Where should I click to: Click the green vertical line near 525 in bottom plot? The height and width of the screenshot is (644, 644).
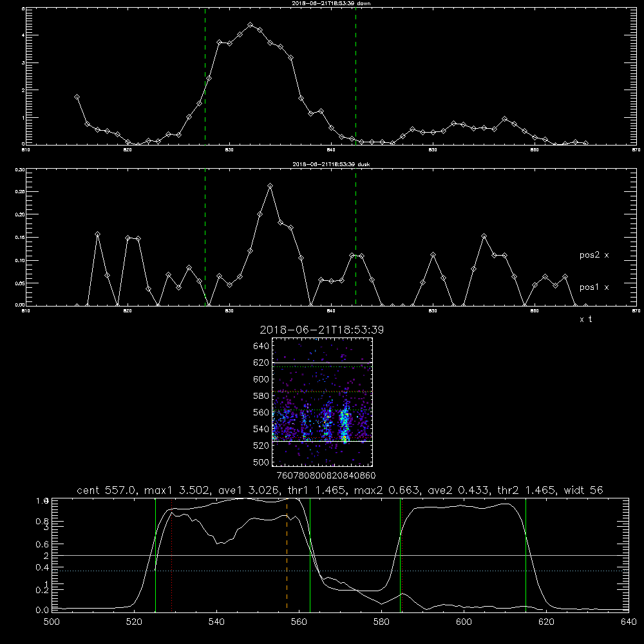[x=155, y=554]
